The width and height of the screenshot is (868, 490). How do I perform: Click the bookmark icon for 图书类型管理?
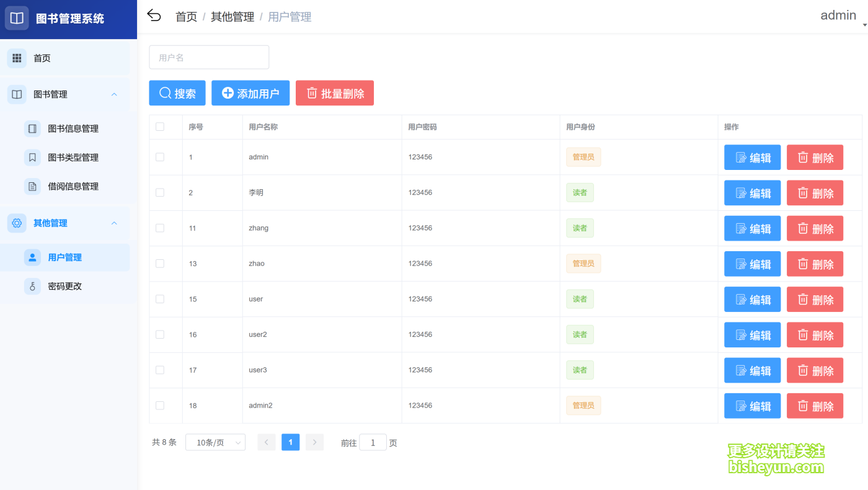tap(32, 158)
